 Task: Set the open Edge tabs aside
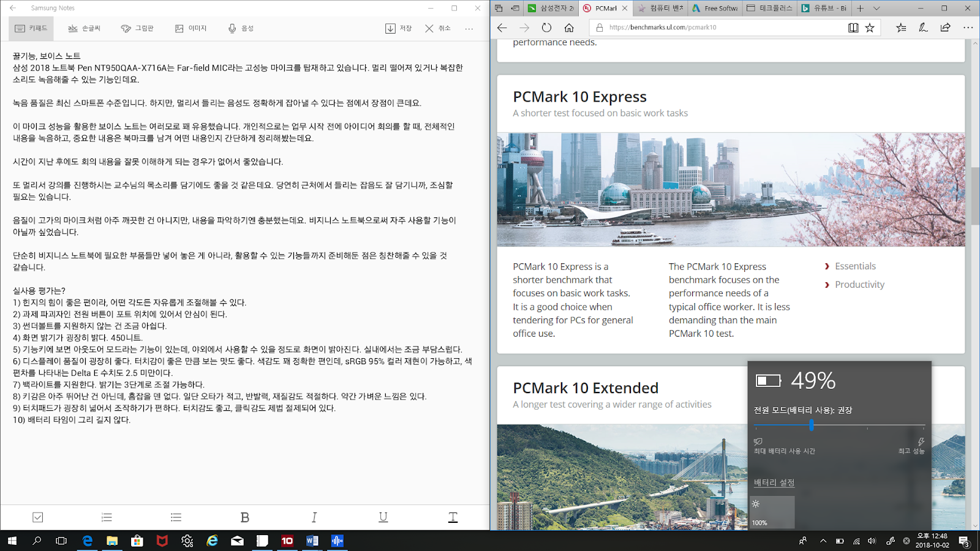tap(515, 8)
